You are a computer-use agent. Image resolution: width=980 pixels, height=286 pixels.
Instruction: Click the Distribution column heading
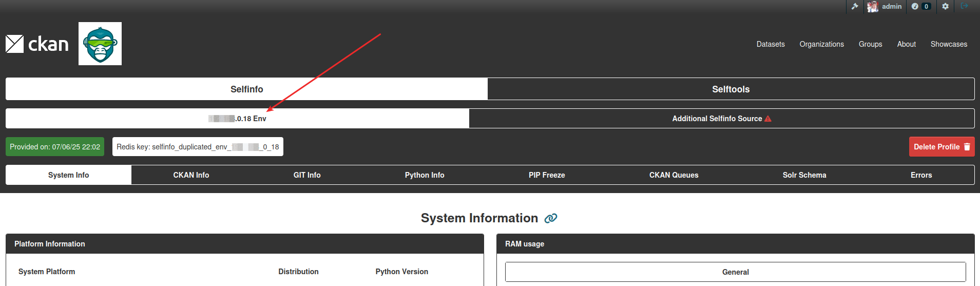pyautogui.click(x=298, y=272)
